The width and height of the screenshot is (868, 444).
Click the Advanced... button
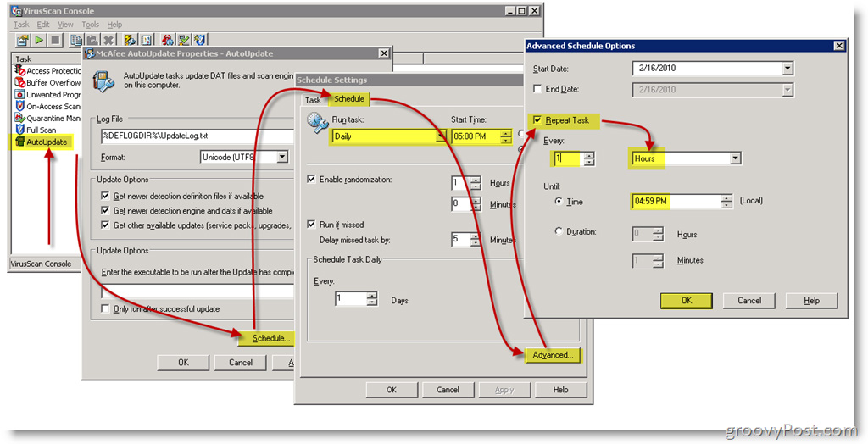tap(553, 355)
